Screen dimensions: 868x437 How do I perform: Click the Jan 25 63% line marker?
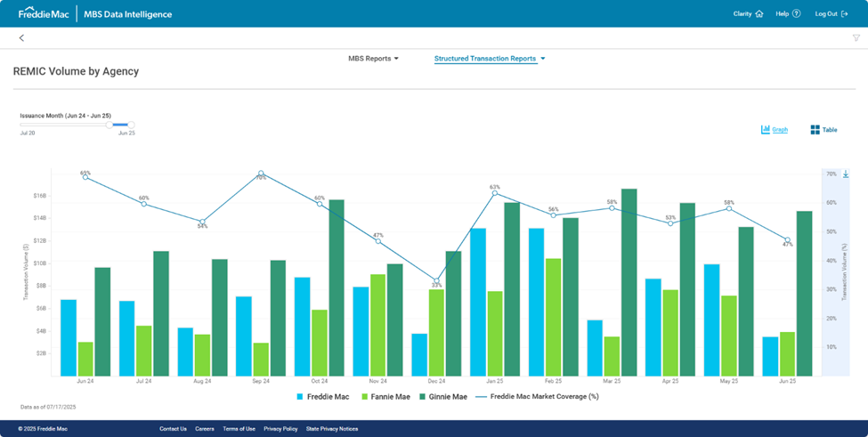click(x=495, y=193)
